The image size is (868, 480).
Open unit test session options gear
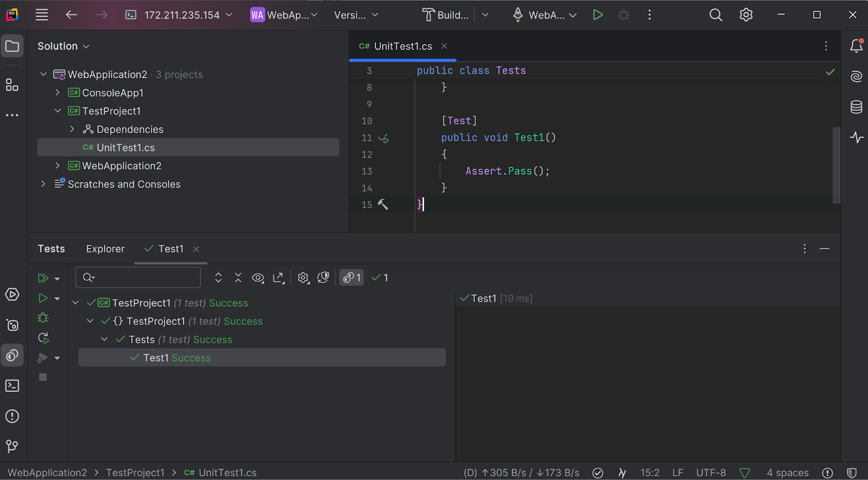pos(303,278)
